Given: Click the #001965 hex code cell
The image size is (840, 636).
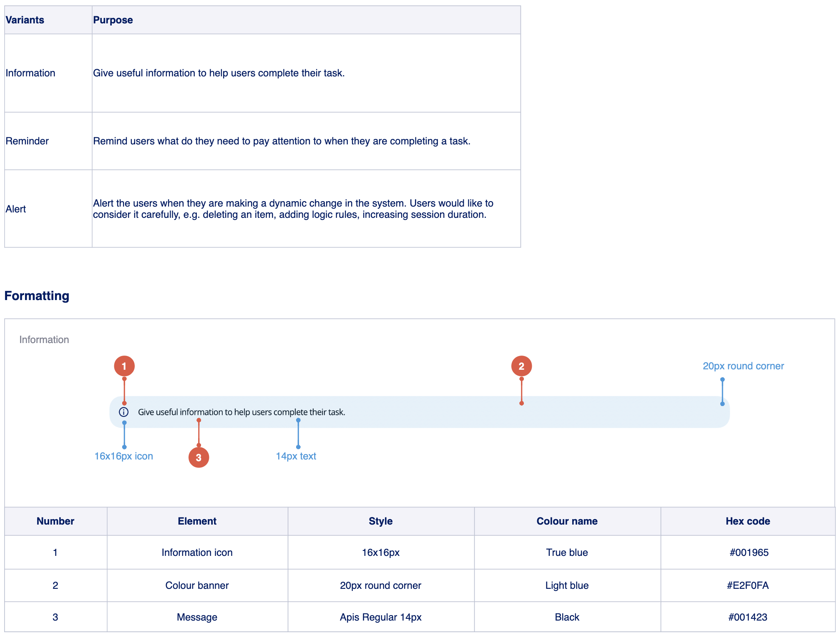Looking at the screenshot, I should point(749,553).
